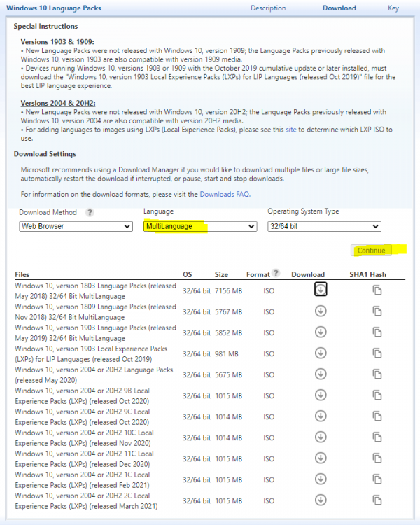The image size is (420, 525).
Task: Copy SHA1 hash for 9C LXPs row
Action: tap(377, 416)
